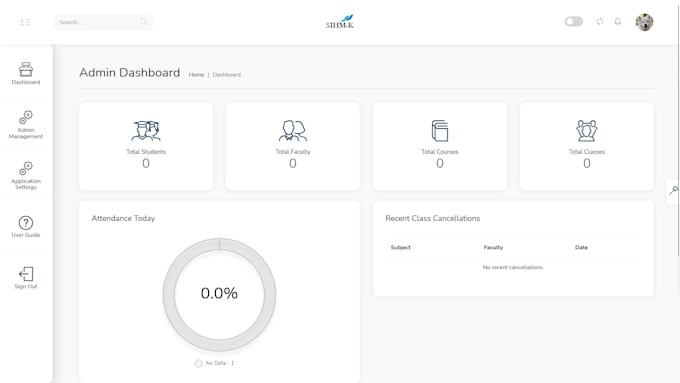Select the Total Students label
680x383 pixels.
pyautogui.click(x=146, y=151)
